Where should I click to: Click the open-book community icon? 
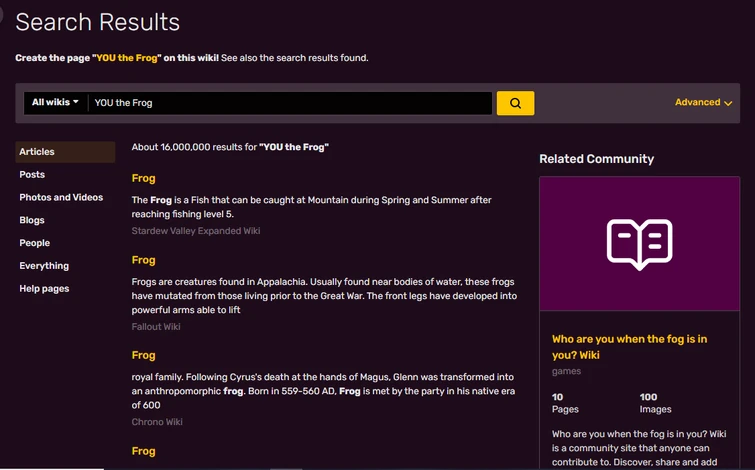pos(639,244)
